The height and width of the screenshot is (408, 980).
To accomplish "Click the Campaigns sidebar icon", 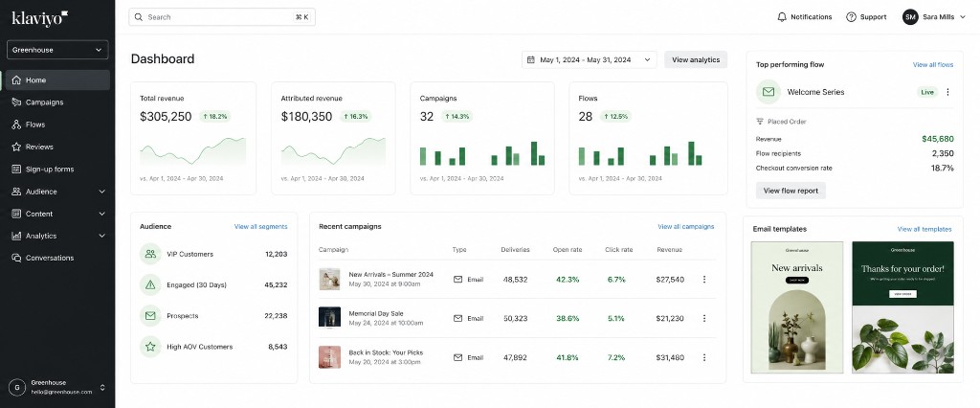I will click(16, 102).
